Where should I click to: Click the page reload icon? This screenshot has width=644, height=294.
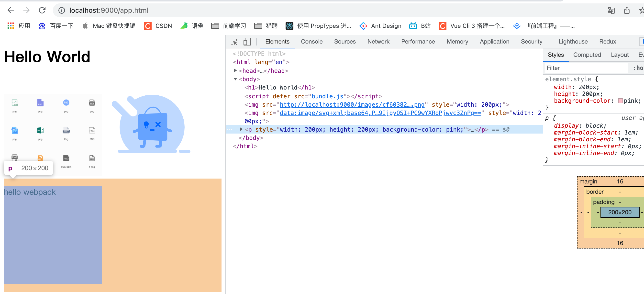coord(42,10)
